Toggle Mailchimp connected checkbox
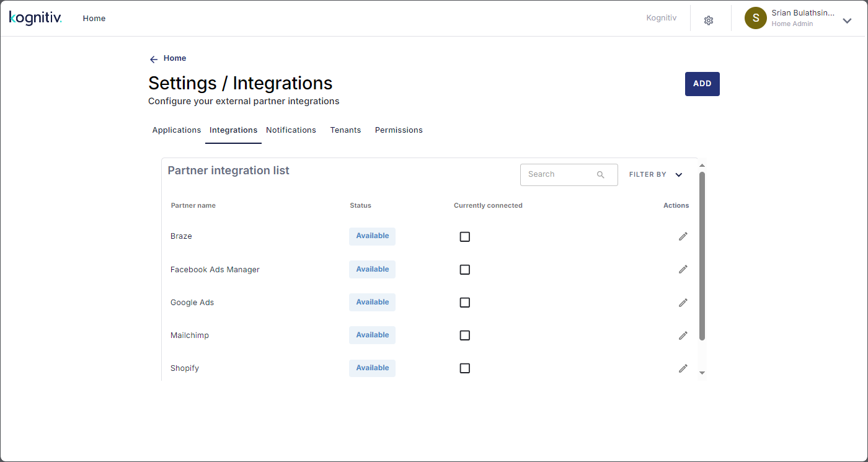The image size is (868, 462). [x=465, y=335]
